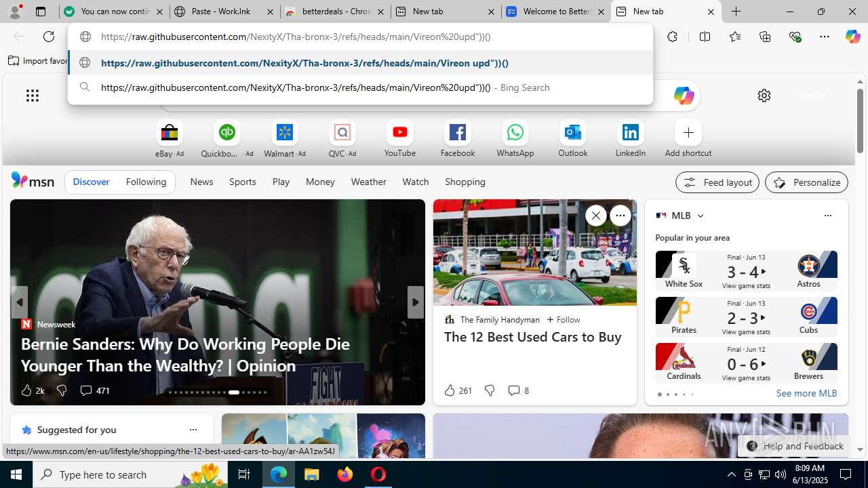Click the Feed layout button

click(x=717, y=182)
